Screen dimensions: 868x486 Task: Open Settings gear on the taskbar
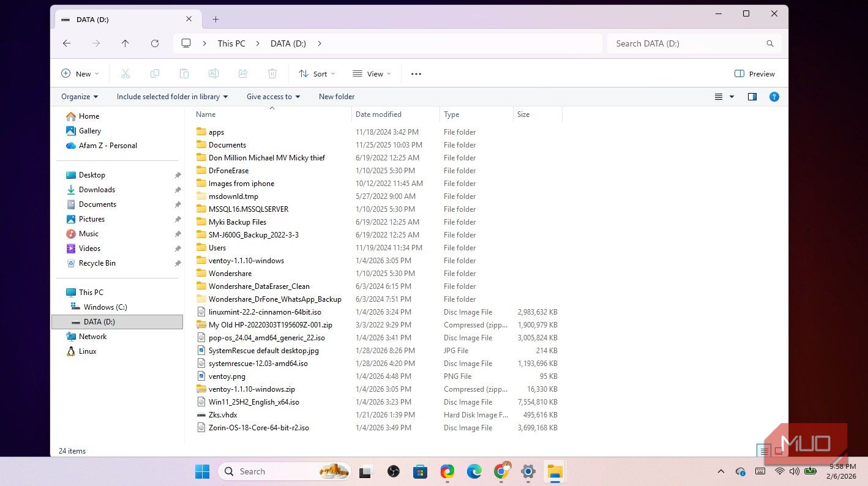tap(528, 471)
